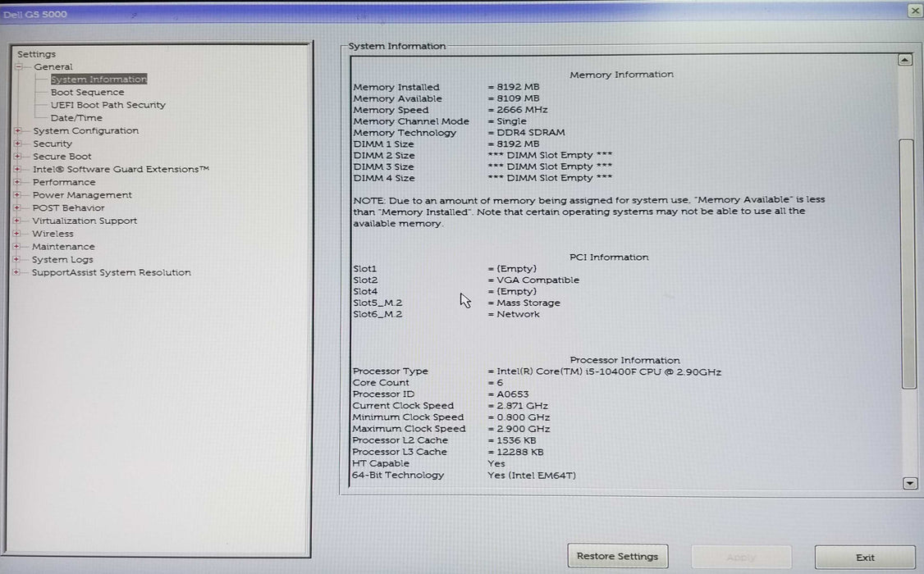Expand the Secure Boot node
Viewport: 924px width, 574px height.
pos(18,157)
